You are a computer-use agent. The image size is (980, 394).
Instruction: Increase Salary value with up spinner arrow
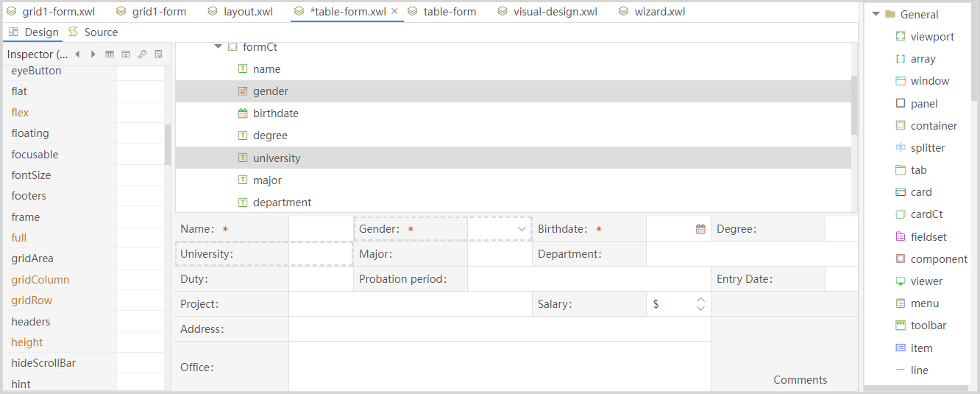tap(700, 300)
